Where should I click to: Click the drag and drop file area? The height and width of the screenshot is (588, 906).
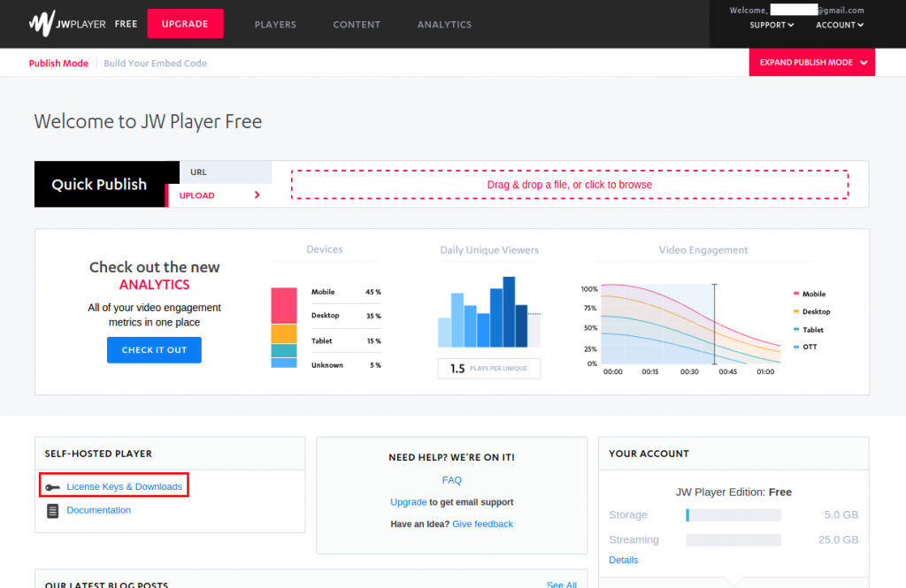pyautogui.click(x=569, y=185)
